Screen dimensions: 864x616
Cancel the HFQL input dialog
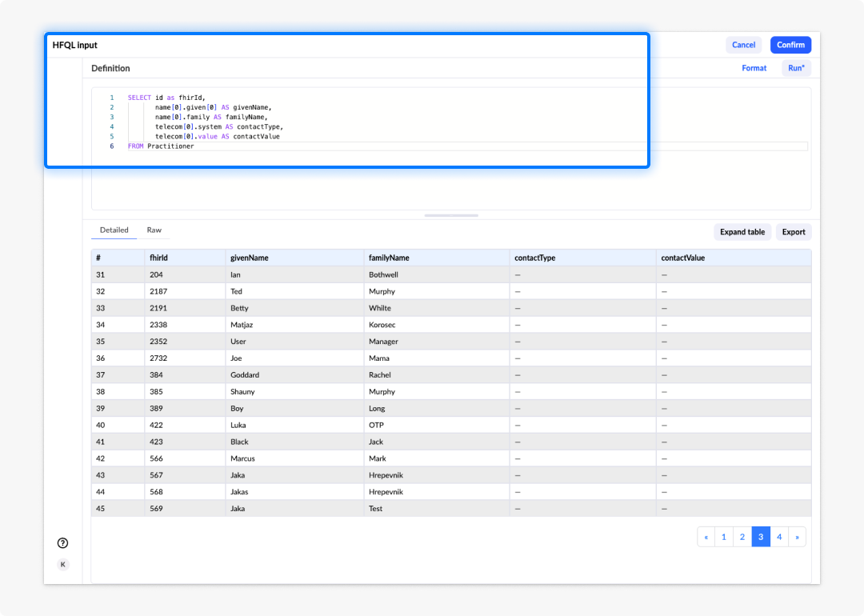743,45
